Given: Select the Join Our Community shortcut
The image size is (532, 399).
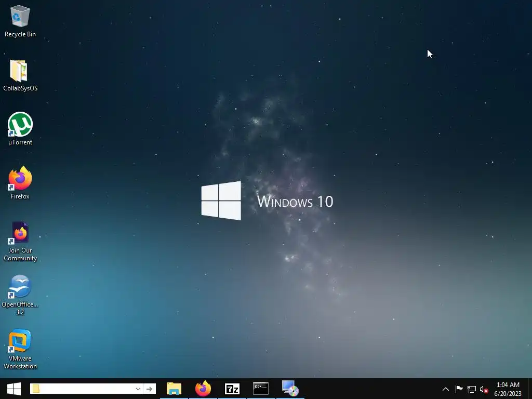Looking at the screenshot, I should point(20,242).
